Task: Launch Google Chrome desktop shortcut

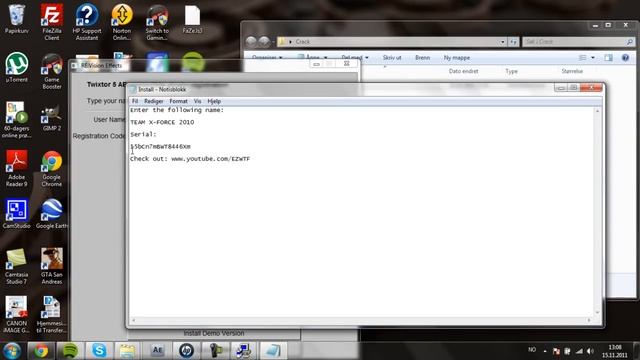Action: 52,169
